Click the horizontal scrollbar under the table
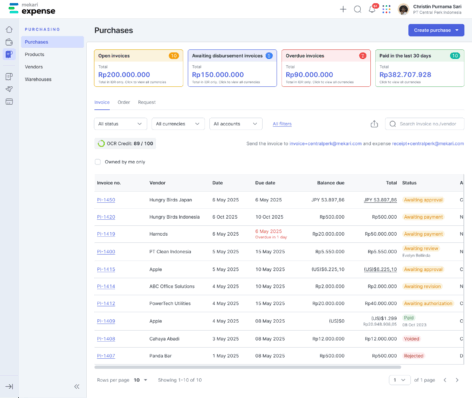This screenshot has height=400, width=472. (247, 367)
